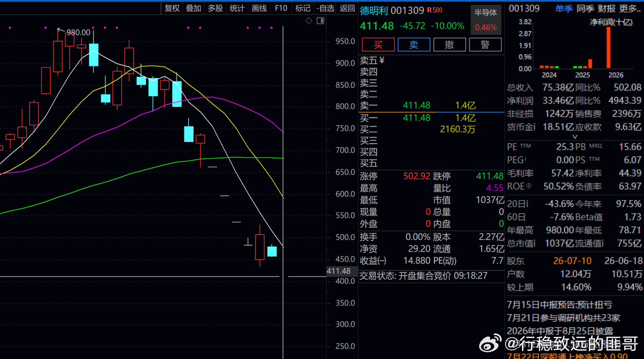Open the 2026年中报于8月25日披露 notice
The height and width of the screenshot is (359, 644).
coord(560,331)
